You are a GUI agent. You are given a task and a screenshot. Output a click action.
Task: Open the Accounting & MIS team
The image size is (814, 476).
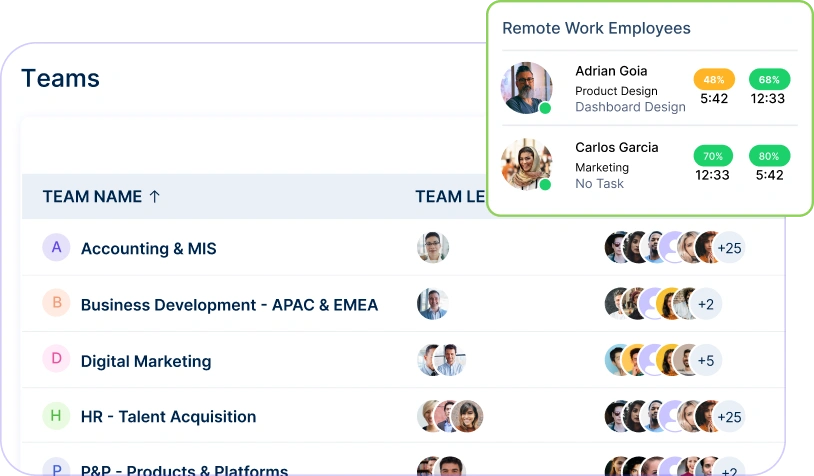coord(148,248)
